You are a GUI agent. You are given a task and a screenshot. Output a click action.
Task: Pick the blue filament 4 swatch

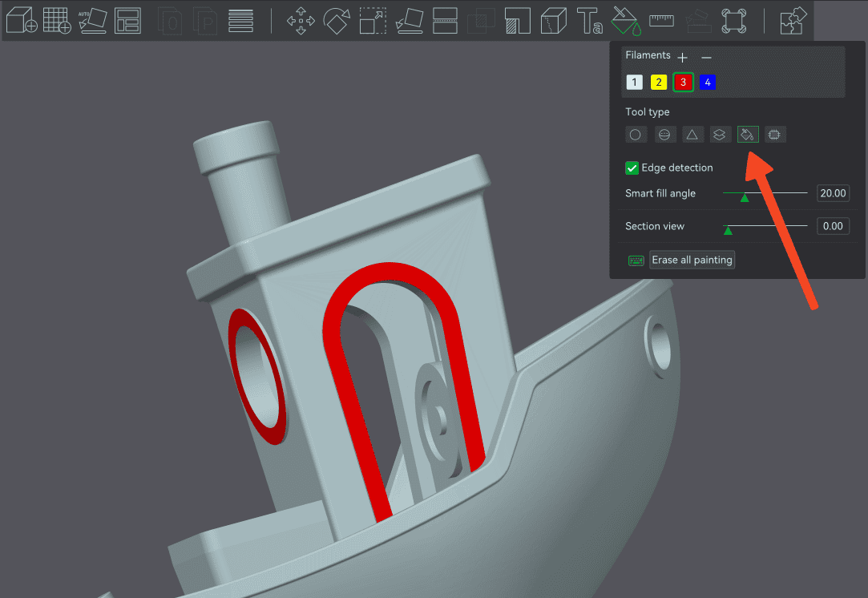coord(708,83)
